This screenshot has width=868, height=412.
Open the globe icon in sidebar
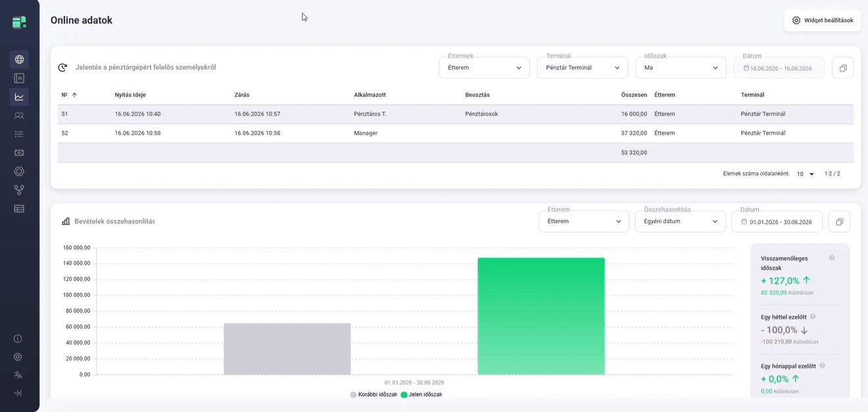19,60
